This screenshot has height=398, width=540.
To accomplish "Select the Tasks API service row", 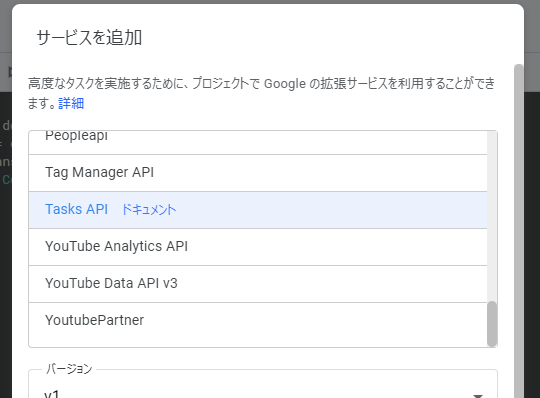I will (x=258, y=210).
